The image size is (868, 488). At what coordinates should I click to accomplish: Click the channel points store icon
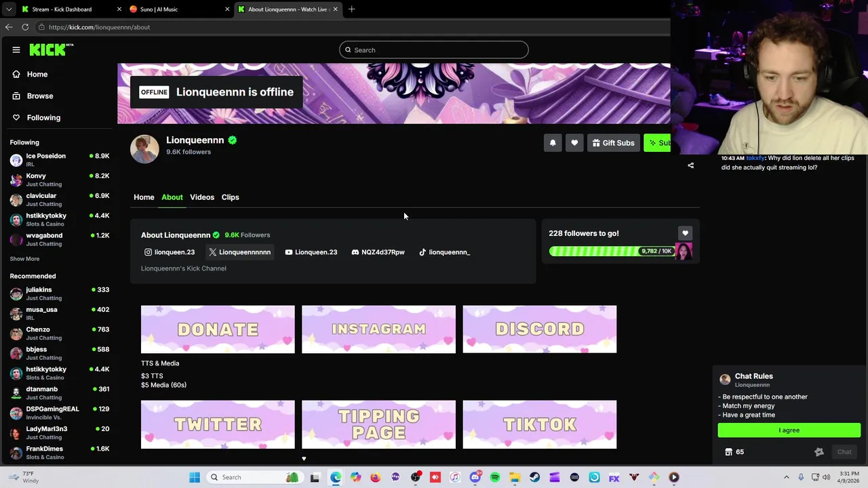pos(728,452)
